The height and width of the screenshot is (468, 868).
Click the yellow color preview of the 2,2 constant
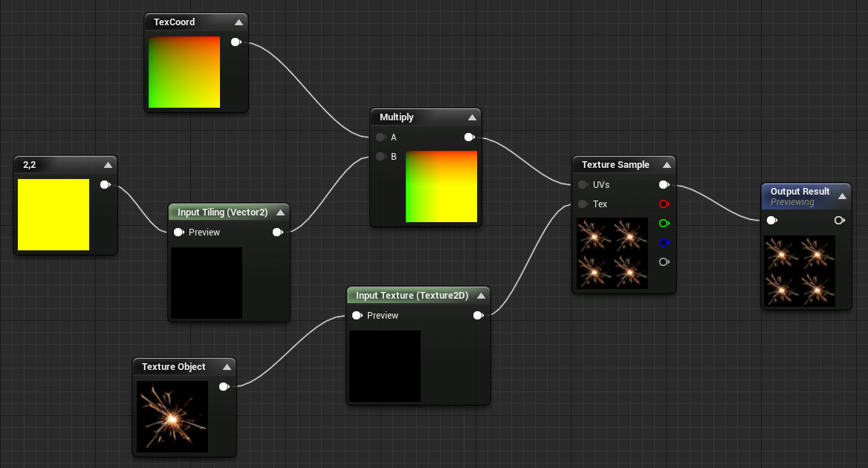pyautogui.click(x=54, y=215)
